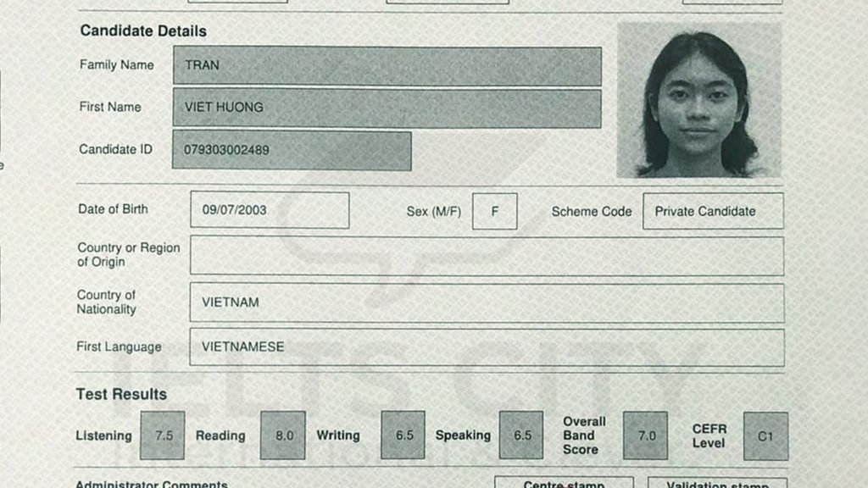Screen dimensions: 868x488
Task: Select the Date of Birth field 09/07/2003
Action: coord(269,210)
